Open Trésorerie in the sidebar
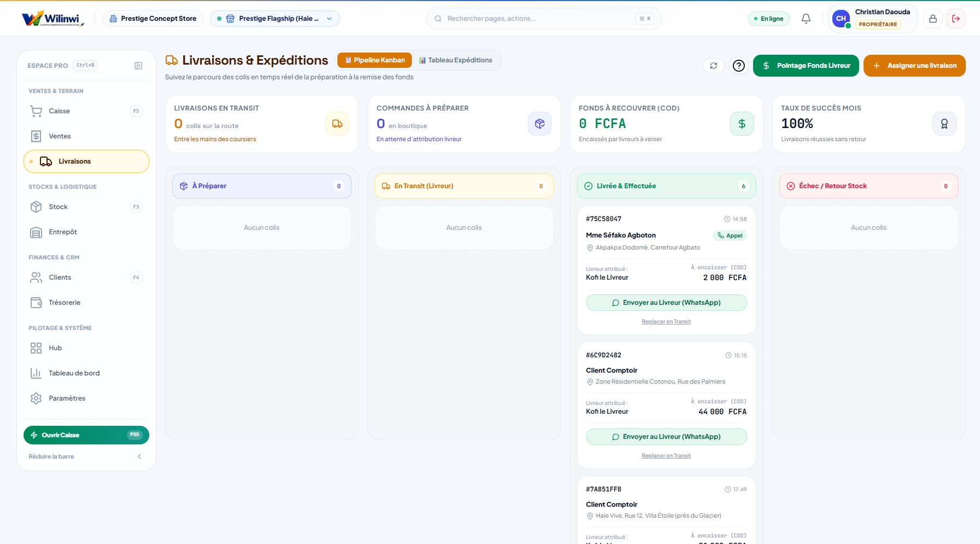The height and width of the screenshot is (544, 980). point(86,303)
